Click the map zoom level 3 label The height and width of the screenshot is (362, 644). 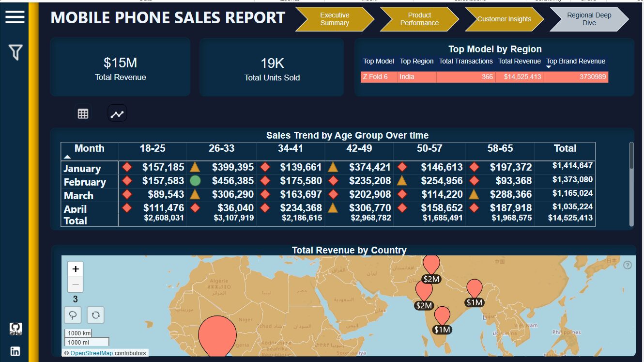(x=76, y=299)
